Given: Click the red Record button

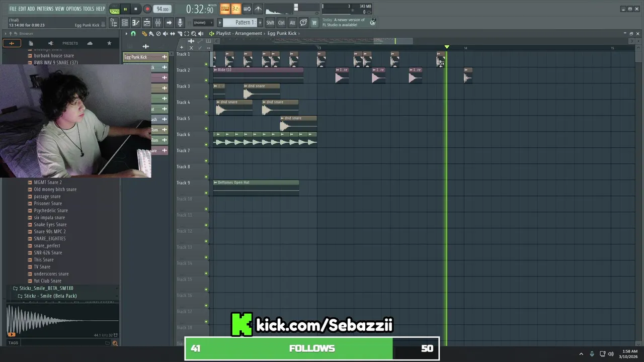Looking at the screenshot, I should point(147,9).
